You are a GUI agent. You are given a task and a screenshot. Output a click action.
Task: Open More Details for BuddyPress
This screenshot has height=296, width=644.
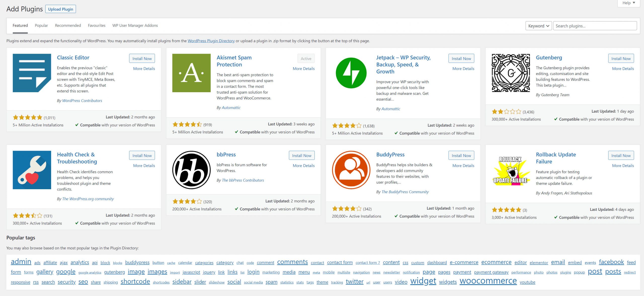click(x=463, y=166)
